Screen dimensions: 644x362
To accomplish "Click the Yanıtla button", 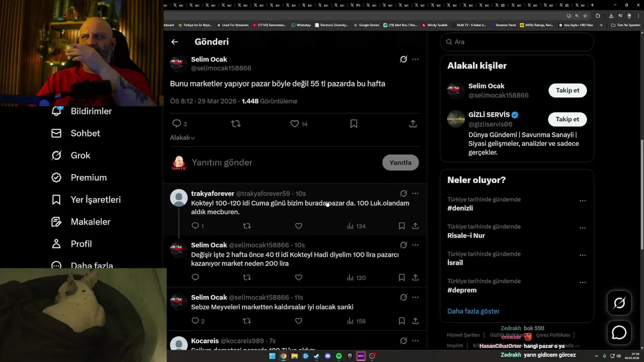I will [x=400, y=162].
